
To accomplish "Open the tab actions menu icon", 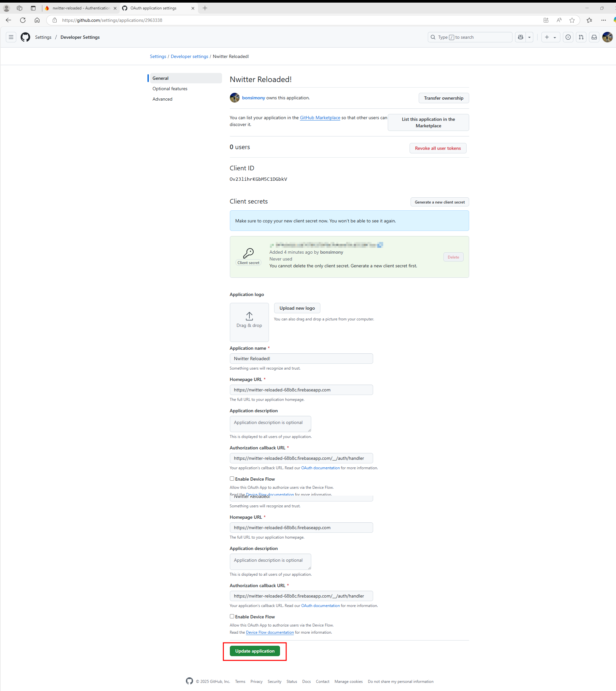I will [33, 8].
